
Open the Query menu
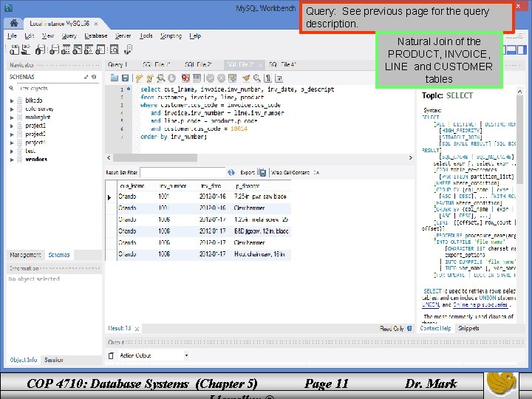[x=69, y=35]
